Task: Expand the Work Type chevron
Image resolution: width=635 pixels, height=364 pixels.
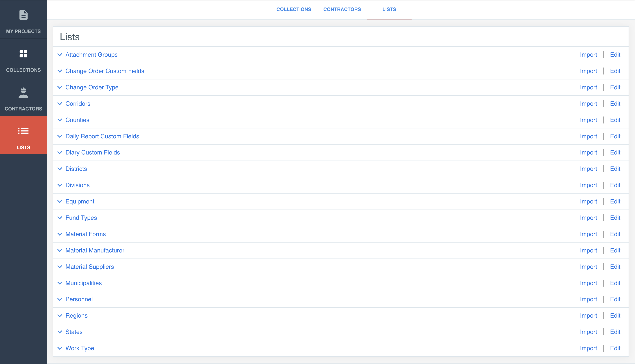Action: 60,348
